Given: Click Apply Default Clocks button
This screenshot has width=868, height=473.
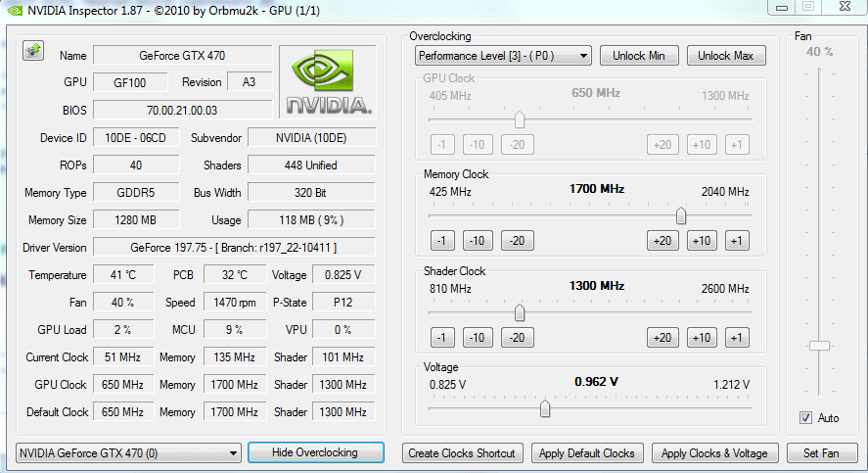Looking at the screenshot, I should 587,453.
